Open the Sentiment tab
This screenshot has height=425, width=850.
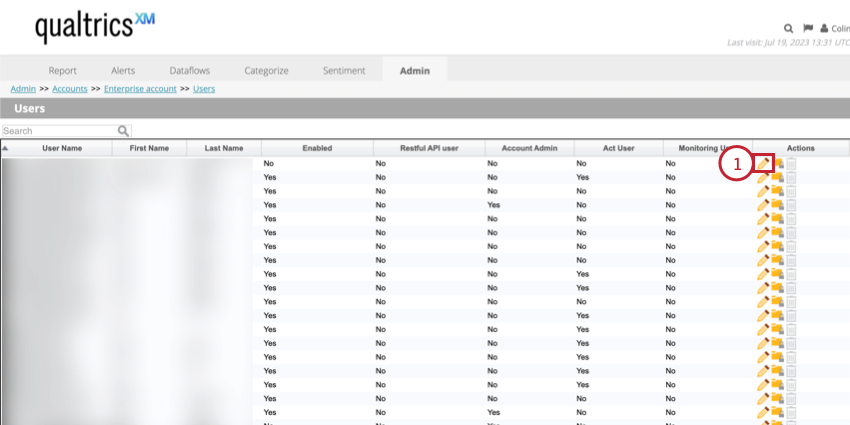[343, 70]
